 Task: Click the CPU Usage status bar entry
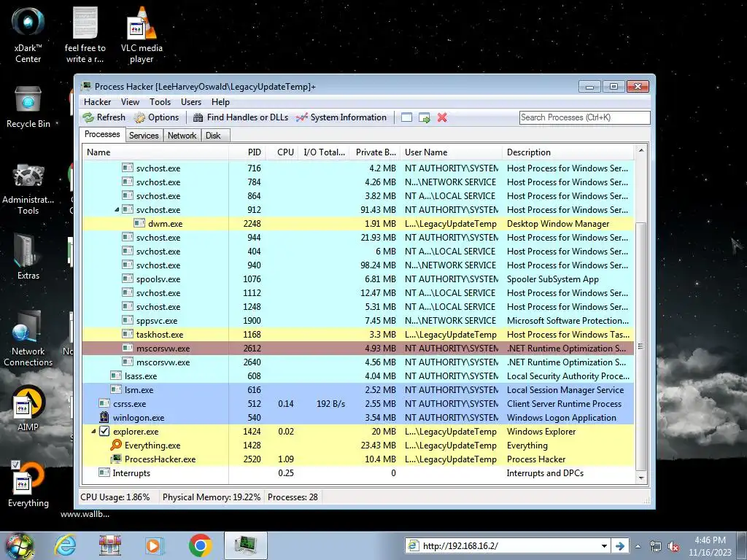click(x=115, y=497)
